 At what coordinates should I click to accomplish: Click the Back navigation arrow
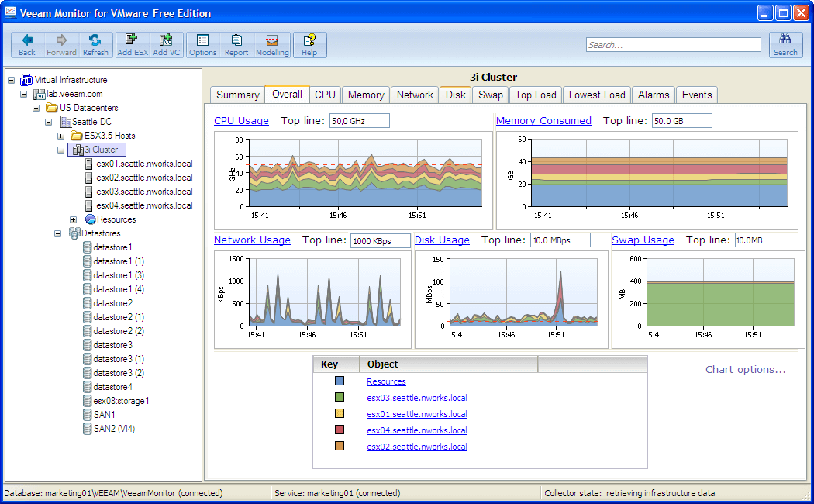26,44
